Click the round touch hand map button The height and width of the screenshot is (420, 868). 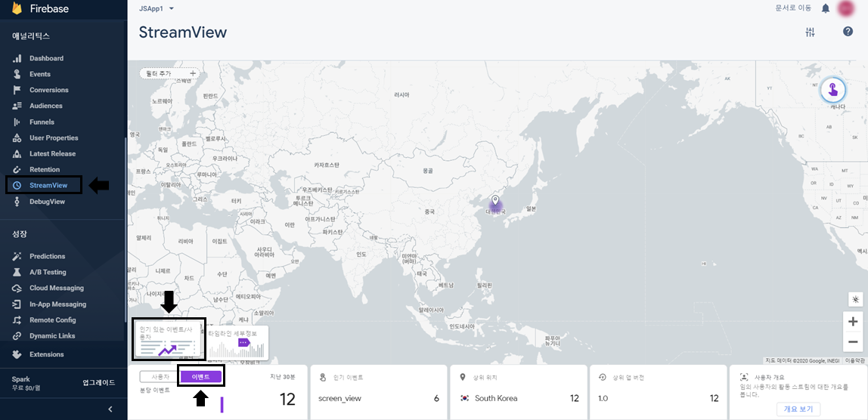[833, 89]
